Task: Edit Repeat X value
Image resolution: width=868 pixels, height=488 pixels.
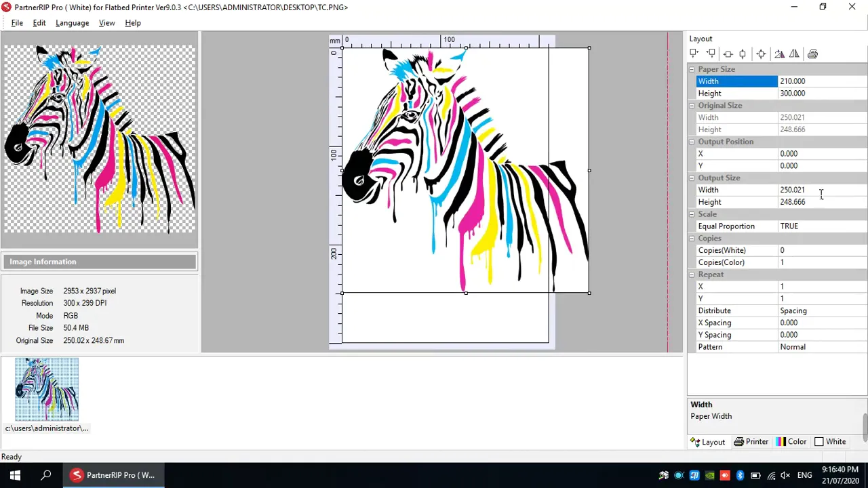Action: 822,287
